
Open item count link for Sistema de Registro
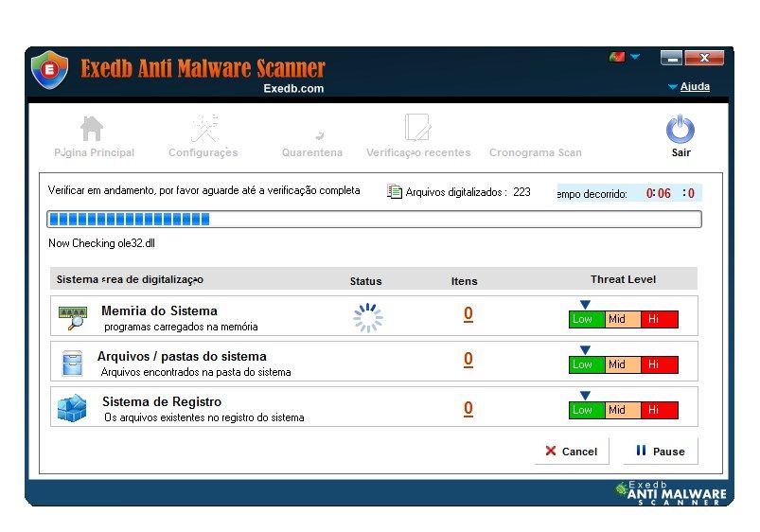[468, 408]
